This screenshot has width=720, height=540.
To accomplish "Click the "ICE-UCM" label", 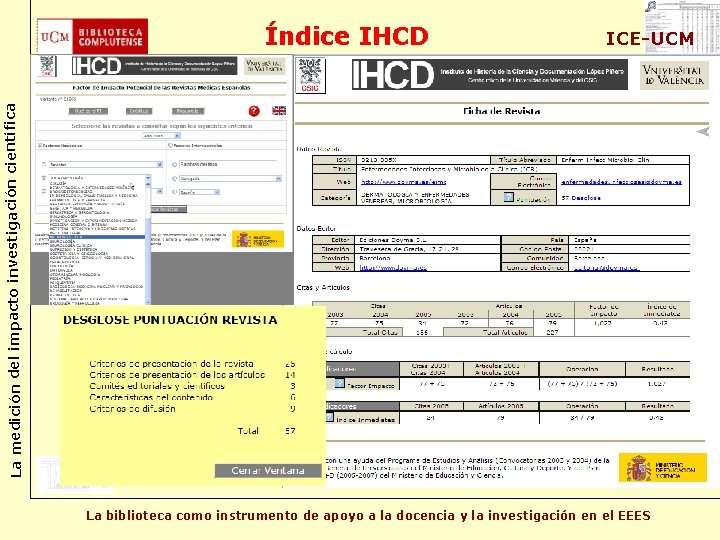I will click(x=650, y=39).
